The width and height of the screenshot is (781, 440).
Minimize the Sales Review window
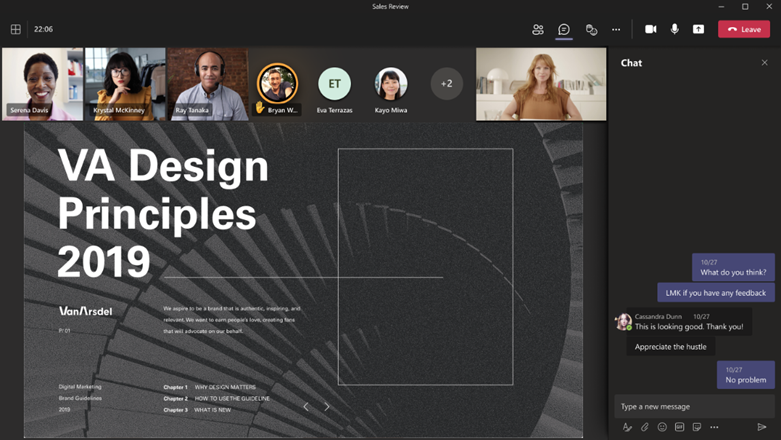click(x=721, y=6)
